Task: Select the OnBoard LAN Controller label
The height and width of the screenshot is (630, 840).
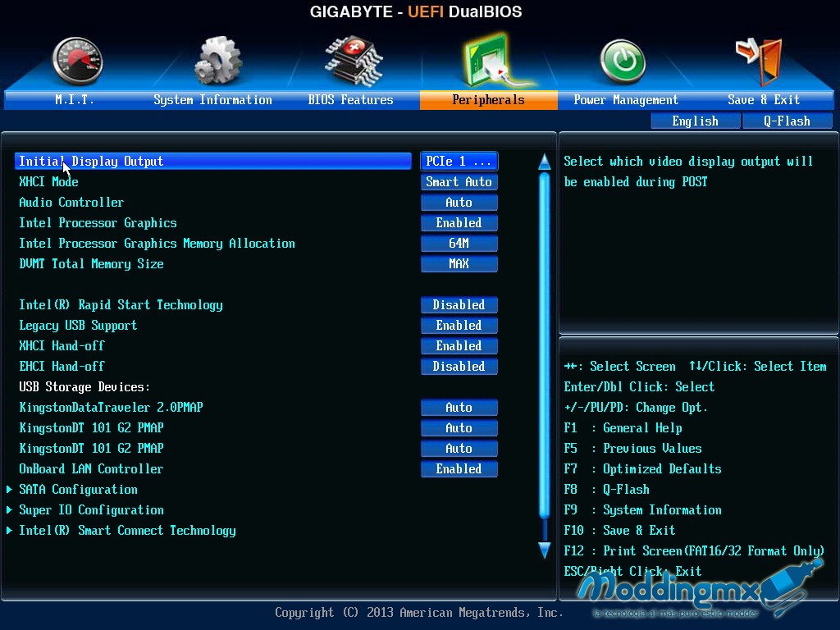Action: pos(91,468)
